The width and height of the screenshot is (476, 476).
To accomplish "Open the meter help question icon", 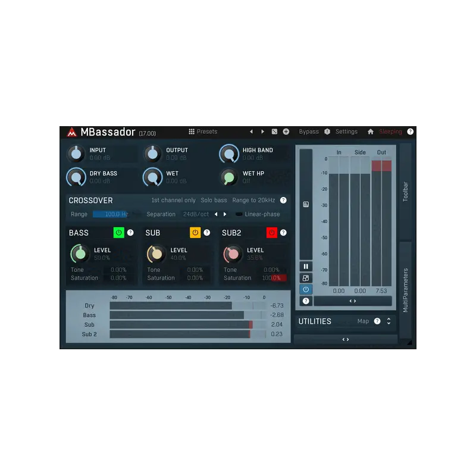I will [306, 301].
